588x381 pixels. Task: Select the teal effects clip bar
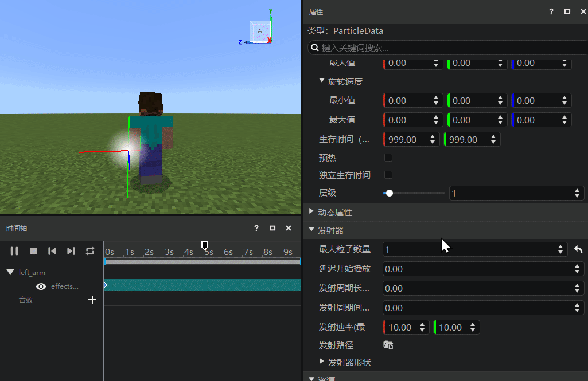[202, 285]
